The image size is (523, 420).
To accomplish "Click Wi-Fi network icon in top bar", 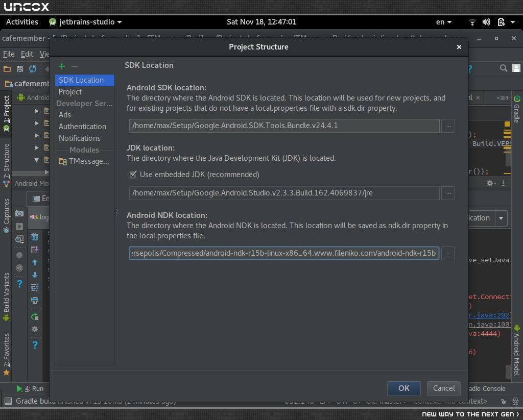I will 472,22.
